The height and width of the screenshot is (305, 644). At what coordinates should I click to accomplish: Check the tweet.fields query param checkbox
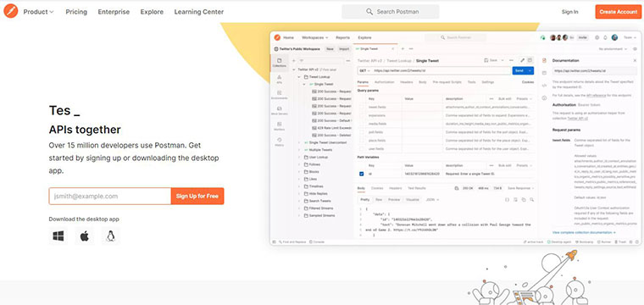click(362, 107)
